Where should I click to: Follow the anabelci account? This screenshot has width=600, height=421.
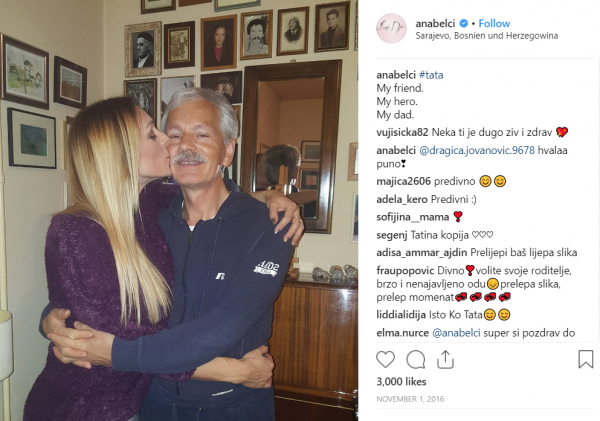pos(494,23)
